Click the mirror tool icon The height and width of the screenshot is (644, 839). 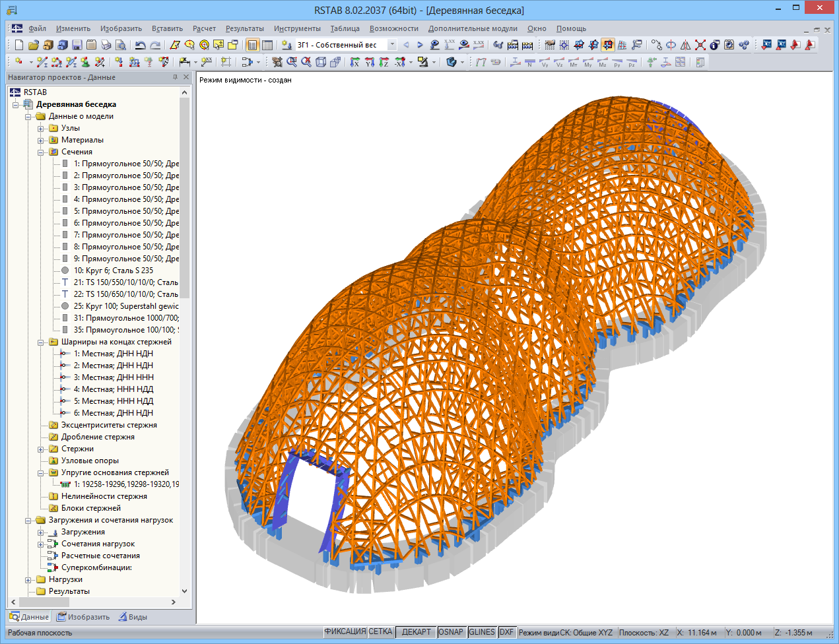(x=686, y=45)
